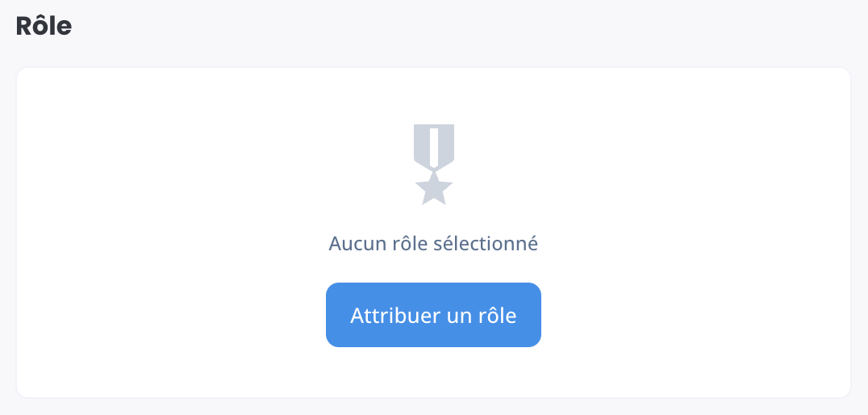
Task: Click the blank area below the 'Attribuer un rôle' button
Action: point(433,372)
